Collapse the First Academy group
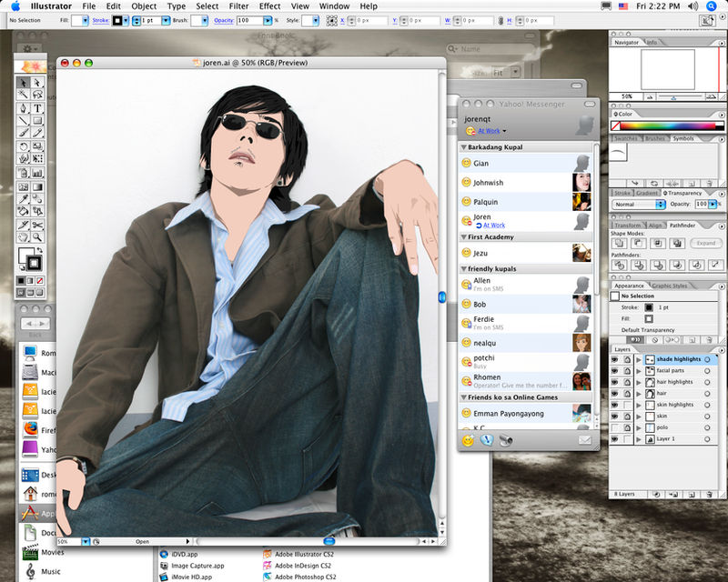728x582 pixels. pos(463,236)
